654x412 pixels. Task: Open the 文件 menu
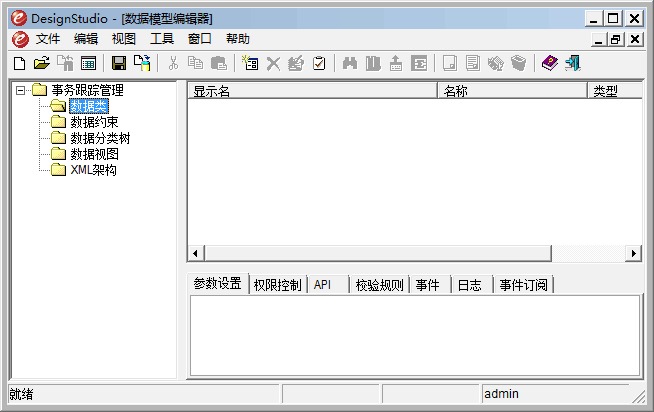(x=48, y=39)
